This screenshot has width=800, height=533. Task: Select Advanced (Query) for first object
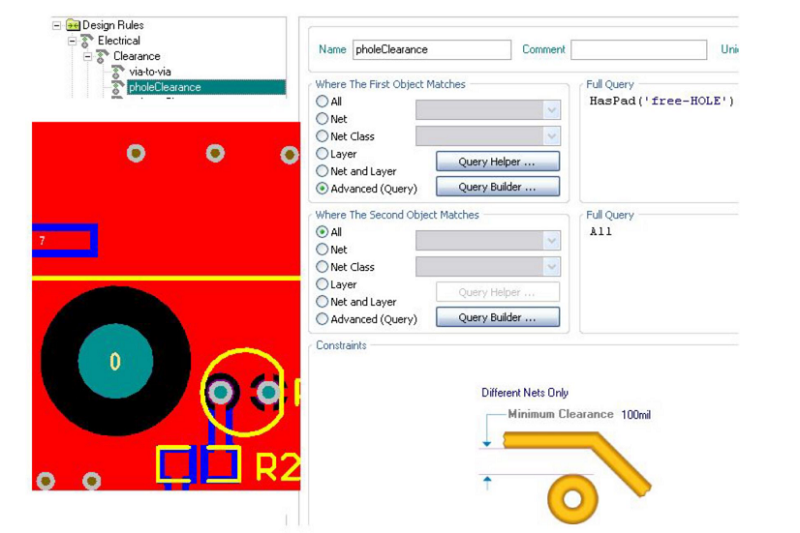(x=322, y=188)
